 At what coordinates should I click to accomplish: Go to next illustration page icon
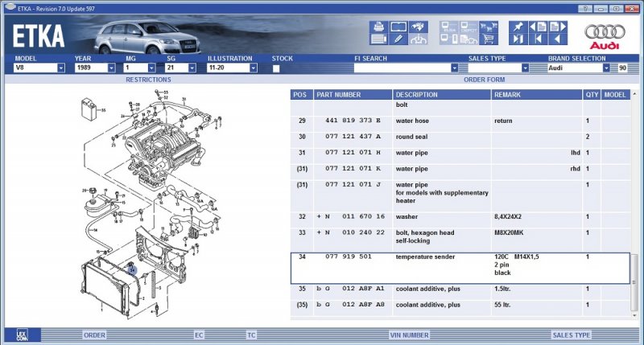click(x=557, y=27)
